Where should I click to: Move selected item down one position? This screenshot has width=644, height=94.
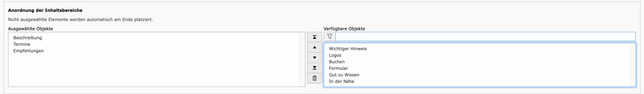pyautogui.click(x=314, y=58)
